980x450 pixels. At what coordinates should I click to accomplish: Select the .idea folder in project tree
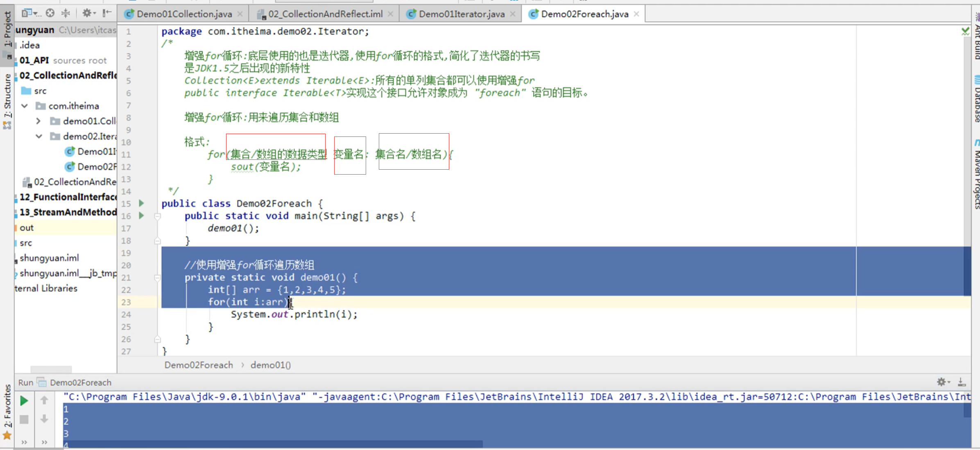30,45
